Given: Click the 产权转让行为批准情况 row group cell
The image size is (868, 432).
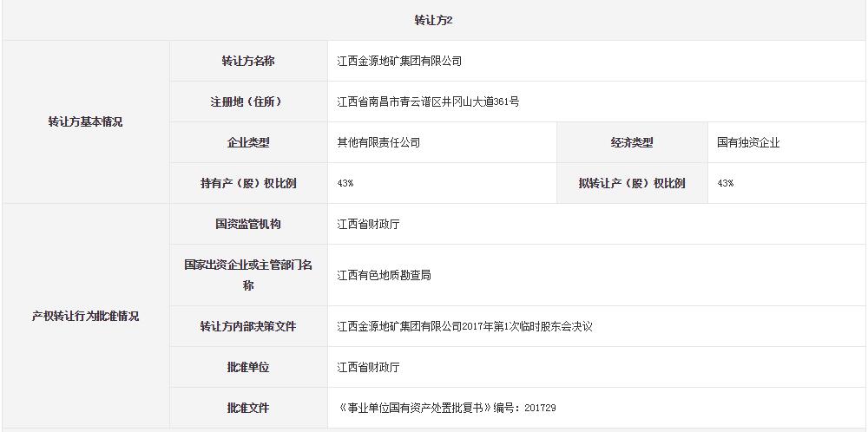Looking at the screenshot, I should click(85, 316).
